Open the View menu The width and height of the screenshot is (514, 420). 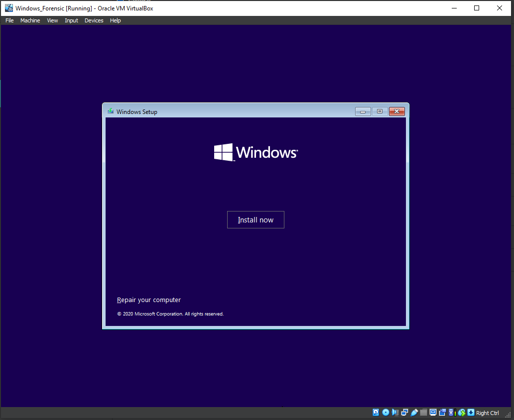coord(52,20)
